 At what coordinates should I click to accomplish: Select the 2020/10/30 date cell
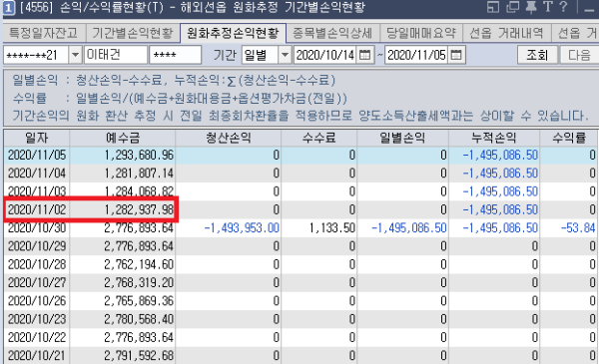pos(37,228)
